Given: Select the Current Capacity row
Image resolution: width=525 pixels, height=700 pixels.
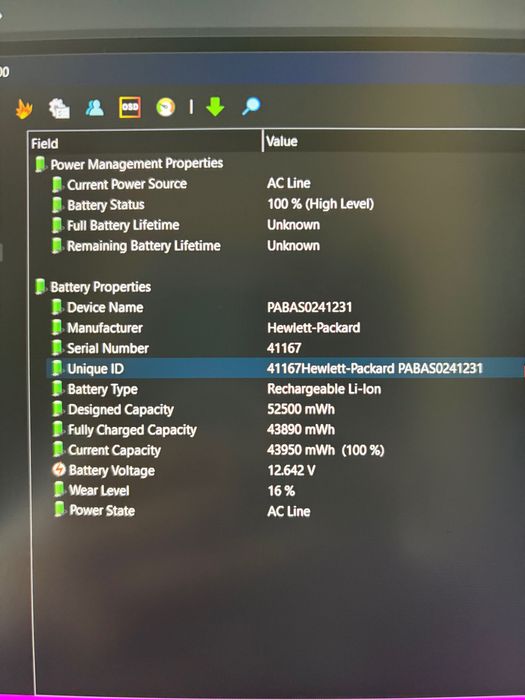Looking at the screenshot, I should tap(288, 450).
